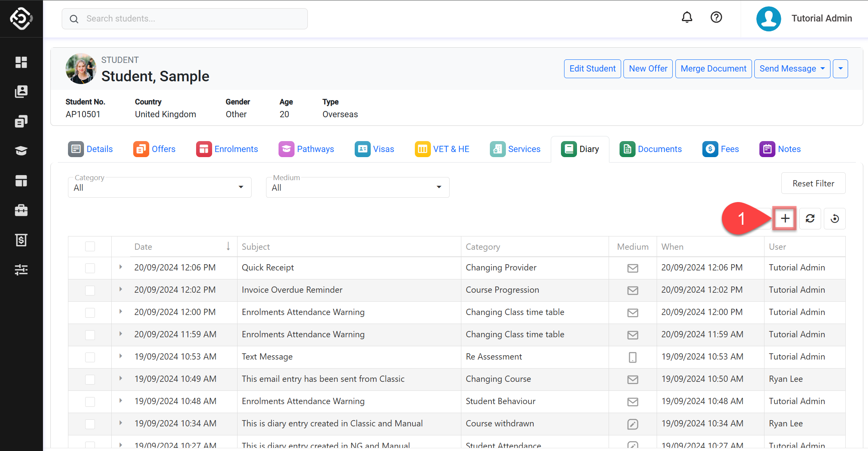Open the dashboard icon in the sidebar
Screen dimensions: 868x451
(x=21, y=62)
